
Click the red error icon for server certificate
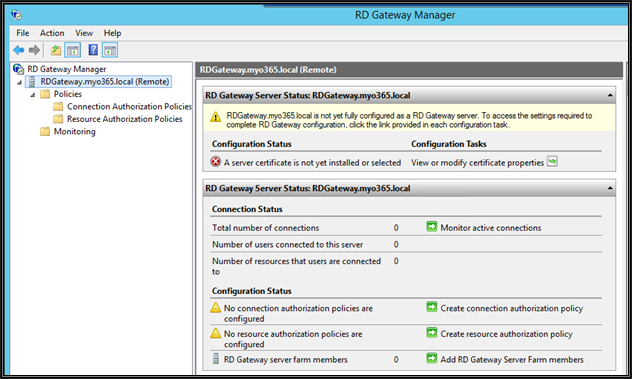point(216,162)
